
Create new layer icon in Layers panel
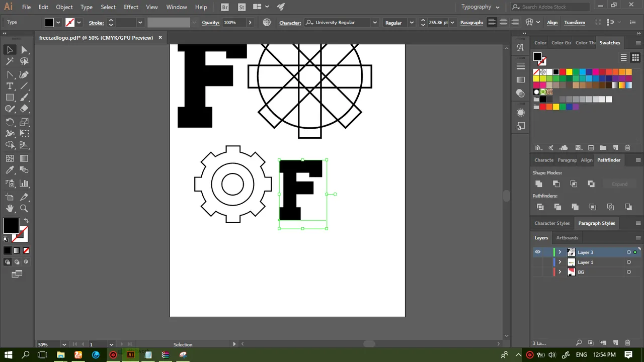click(615, 343)
